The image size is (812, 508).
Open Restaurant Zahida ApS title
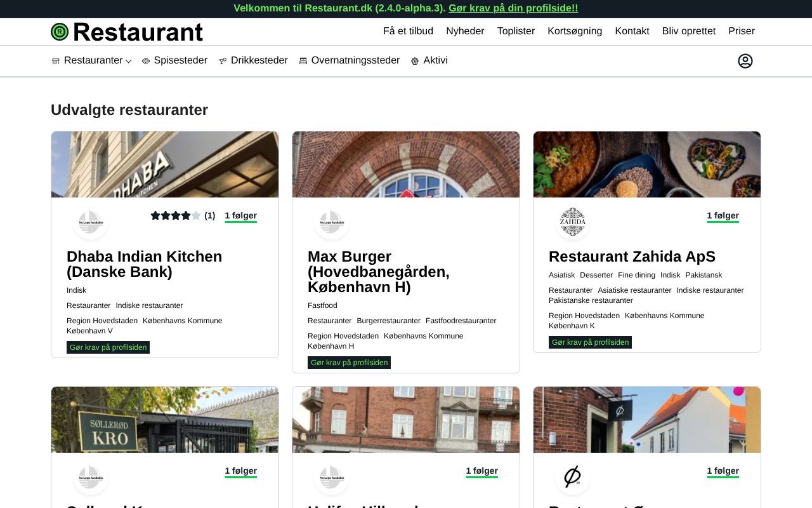click(632, 257)
